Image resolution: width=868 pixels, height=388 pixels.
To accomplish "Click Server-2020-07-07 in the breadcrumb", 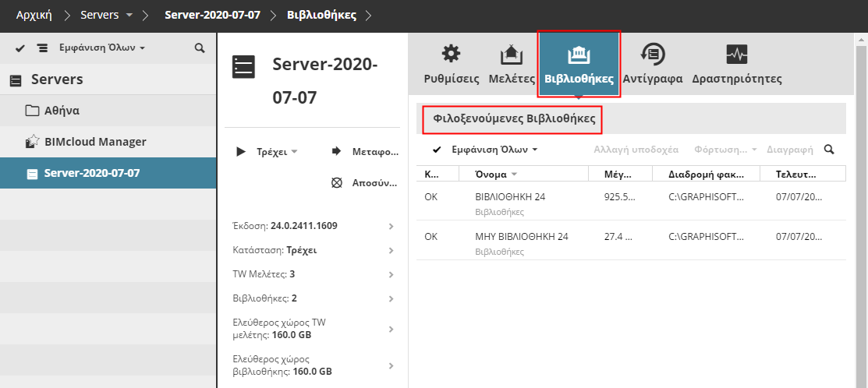I will [213, 15].
